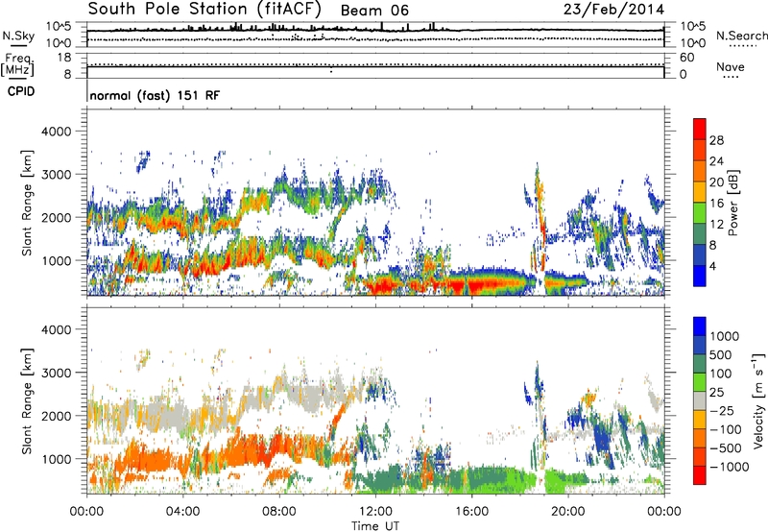
Task: Click the 'South Pole Station (fitACF)' title
Action: 204,10
